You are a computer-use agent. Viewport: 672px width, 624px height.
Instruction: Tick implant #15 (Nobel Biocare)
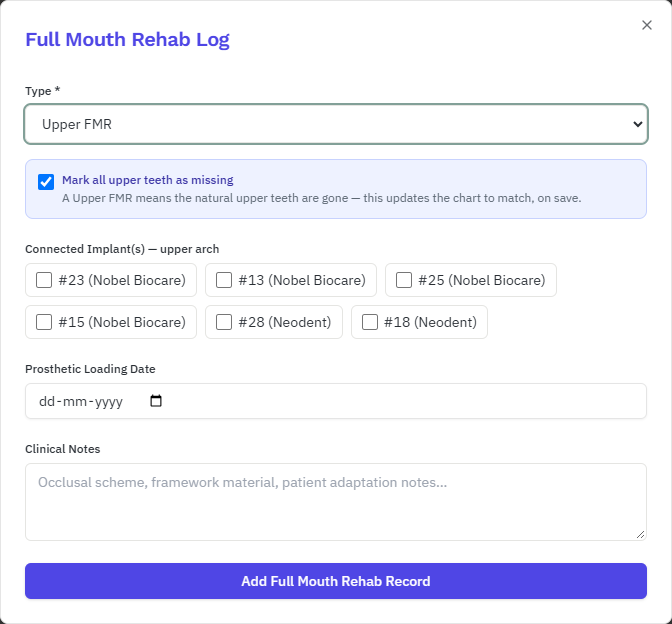(44, 322)
